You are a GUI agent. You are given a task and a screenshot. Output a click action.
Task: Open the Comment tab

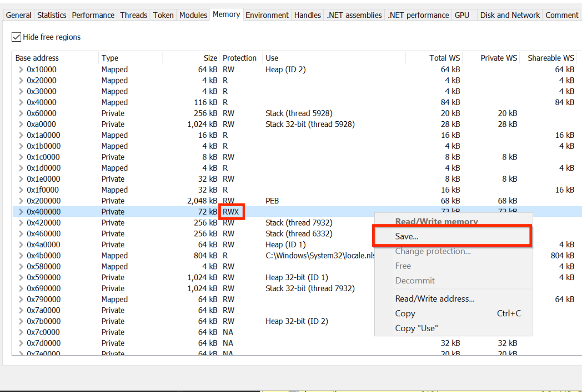pos(562,15)
